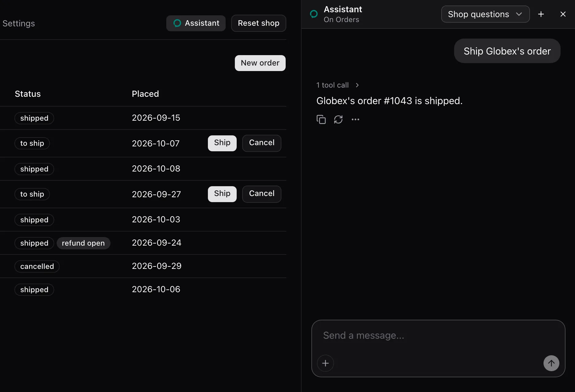The height and width of the screenshot is (392, 575).
Task: Expand the 1 tool call details
Action: pos(337,85)
